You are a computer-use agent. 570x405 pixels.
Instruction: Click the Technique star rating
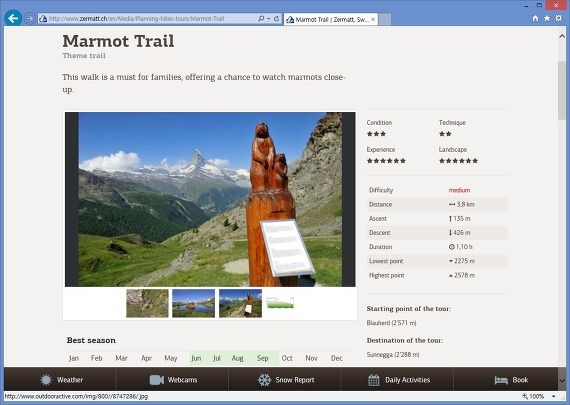445,134
